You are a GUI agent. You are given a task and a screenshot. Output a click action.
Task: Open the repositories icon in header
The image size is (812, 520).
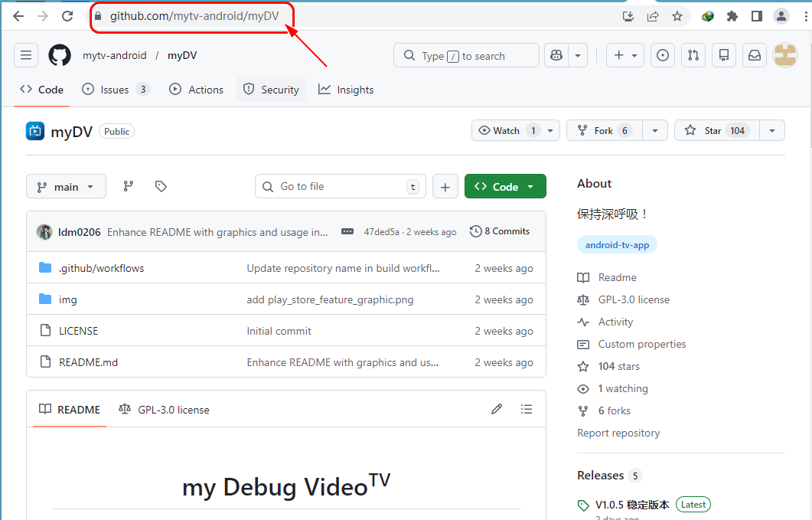click(724, 55)
